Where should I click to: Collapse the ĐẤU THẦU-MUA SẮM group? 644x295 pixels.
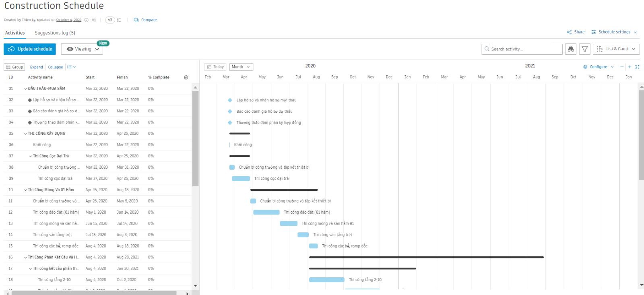(x=25, y=89)
